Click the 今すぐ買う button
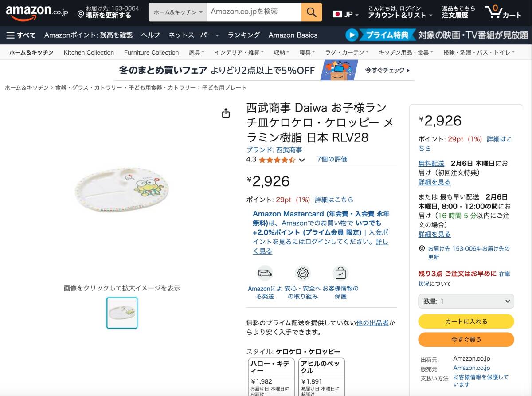The image size is (532, 396). pyautogui.click(x=466, y=340)
